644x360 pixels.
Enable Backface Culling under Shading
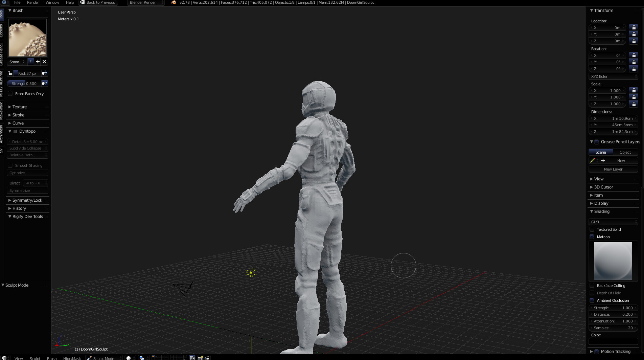(x=592, y=285)
